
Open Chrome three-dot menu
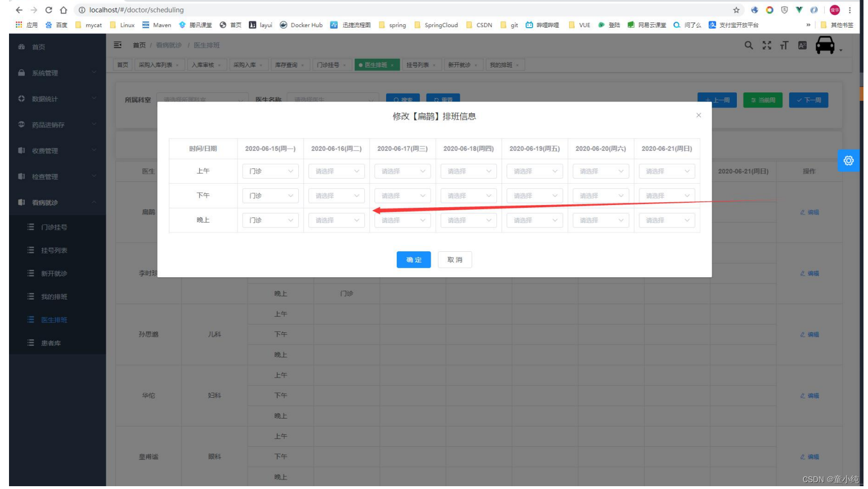(x=850, y=10)
